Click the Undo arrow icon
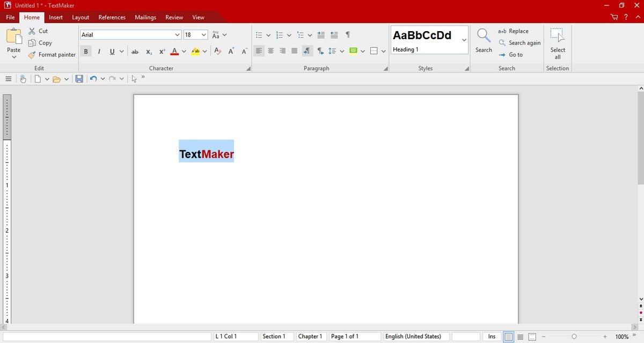The image size is (644, 343). pos(93,79)
